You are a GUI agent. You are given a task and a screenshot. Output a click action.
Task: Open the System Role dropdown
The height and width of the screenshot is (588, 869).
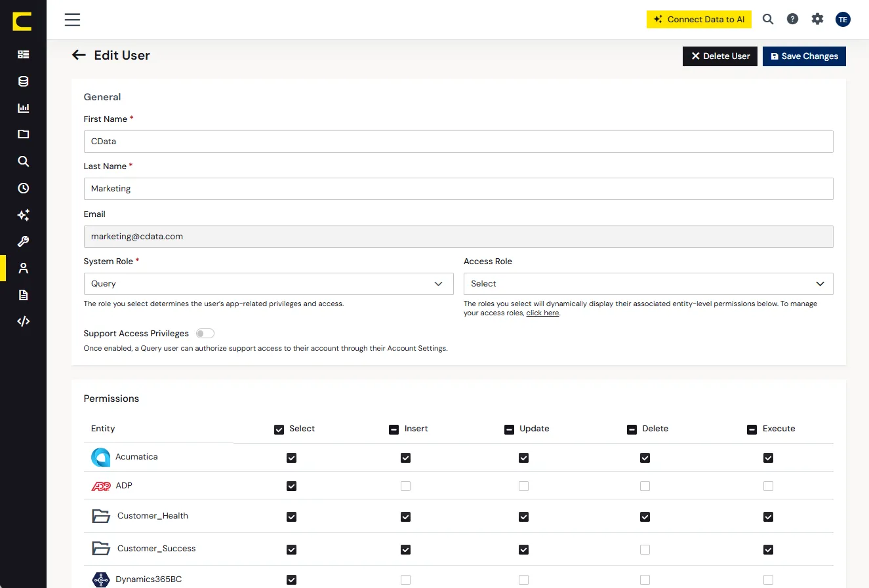tap(269, 284)
